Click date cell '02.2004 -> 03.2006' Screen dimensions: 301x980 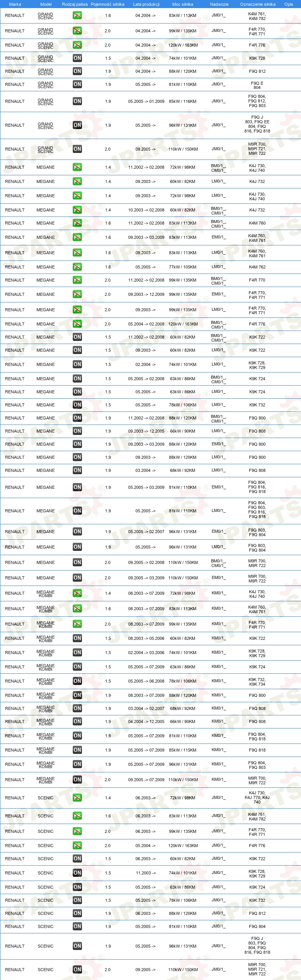click(146, 653)
